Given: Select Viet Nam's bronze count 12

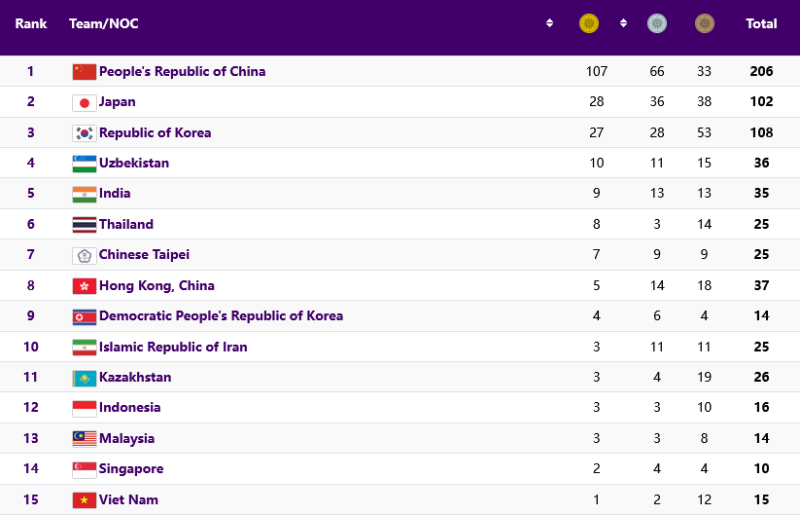Looking at the screenshot, I should point(704,500).
